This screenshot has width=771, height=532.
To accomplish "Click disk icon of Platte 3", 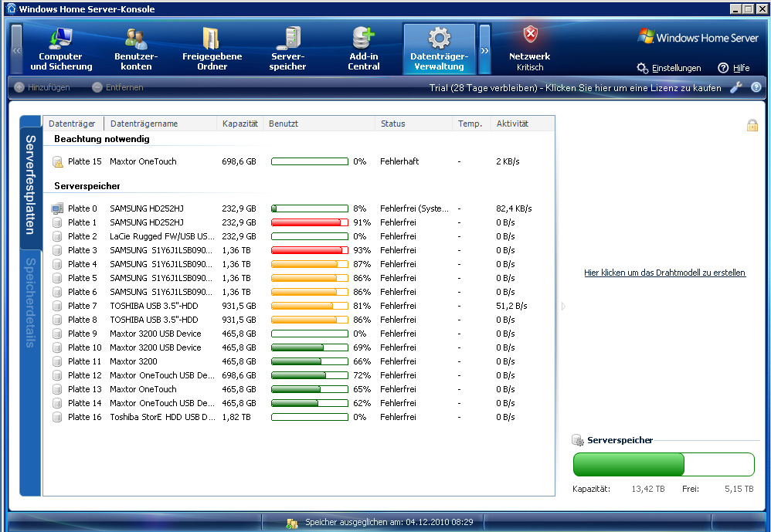I will tap(57, 250).
